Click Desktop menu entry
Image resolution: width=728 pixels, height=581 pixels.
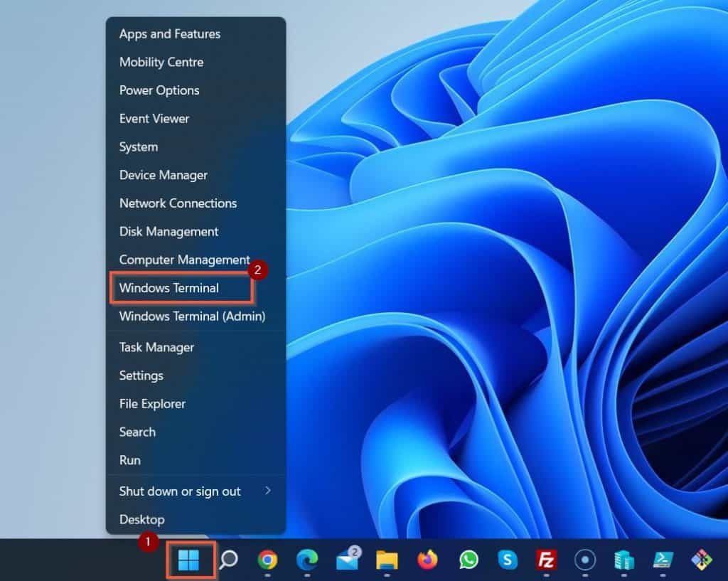196,519
